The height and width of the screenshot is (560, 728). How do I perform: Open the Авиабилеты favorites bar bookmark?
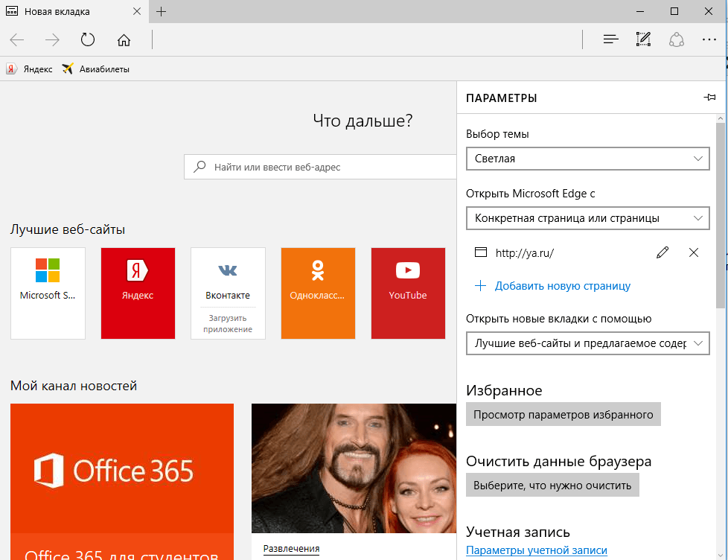click(x=96, y=69)
